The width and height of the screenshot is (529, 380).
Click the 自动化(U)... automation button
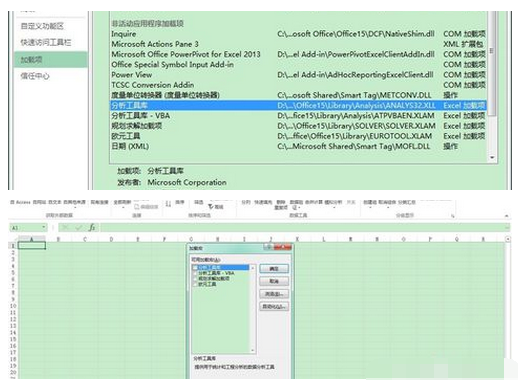tap(274, 307)
